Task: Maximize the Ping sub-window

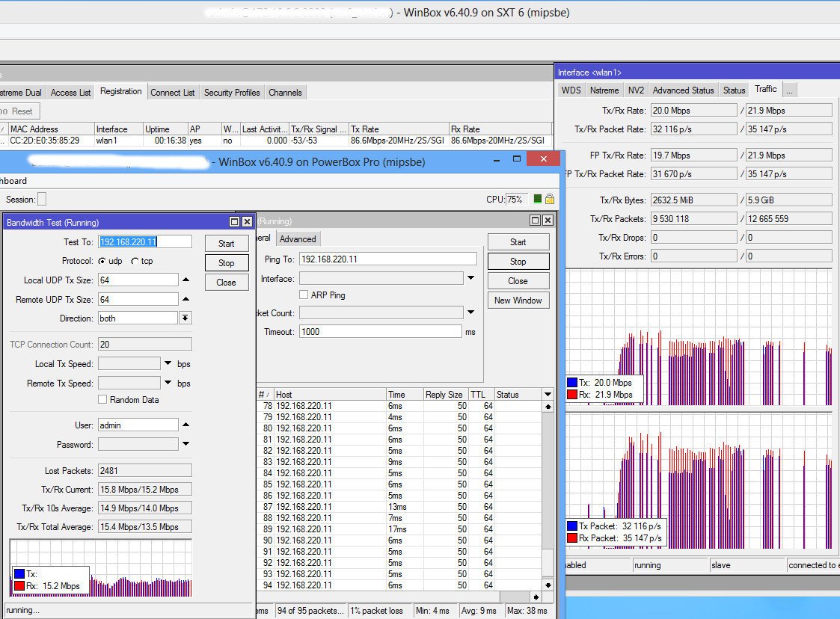Action: click(x=535, y=220)
